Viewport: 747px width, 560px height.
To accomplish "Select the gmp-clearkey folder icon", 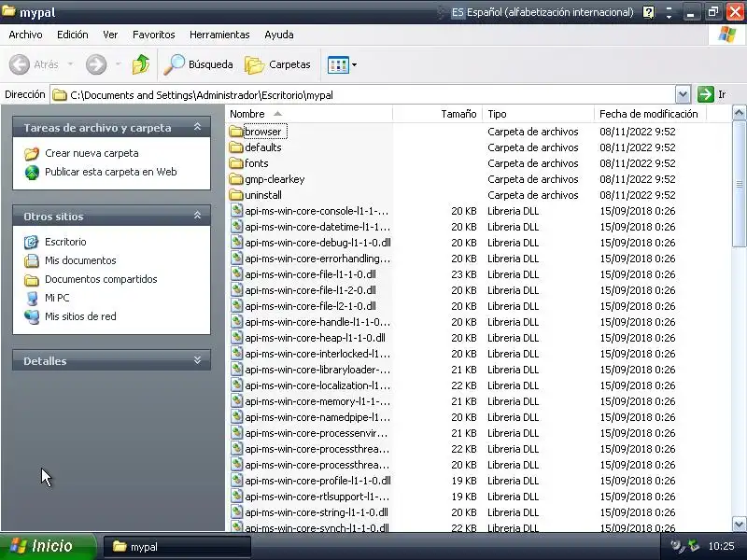I will coord(236,179).
